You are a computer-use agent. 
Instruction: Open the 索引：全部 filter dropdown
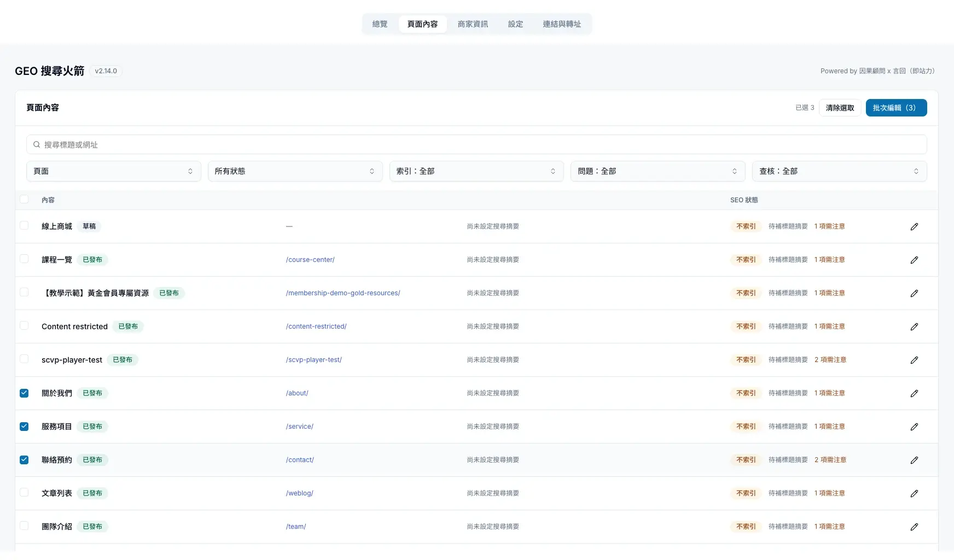(476, 171)
